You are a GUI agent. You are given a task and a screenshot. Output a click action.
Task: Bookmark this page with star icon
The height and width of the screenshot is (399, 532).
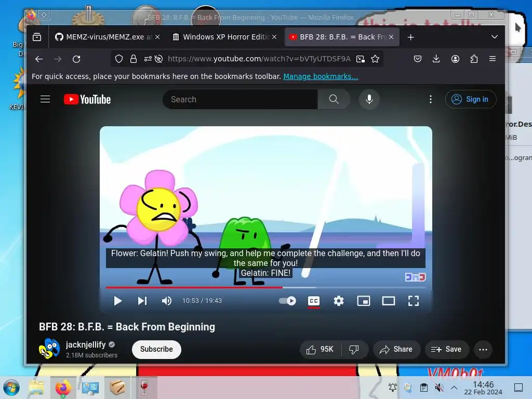(x=375, y=59)
